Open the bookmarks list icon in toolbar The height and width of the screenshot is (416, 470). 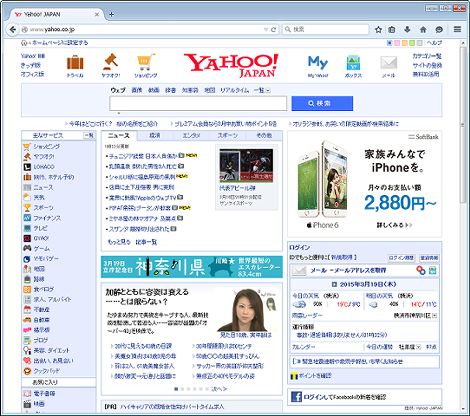pos(392,30)
